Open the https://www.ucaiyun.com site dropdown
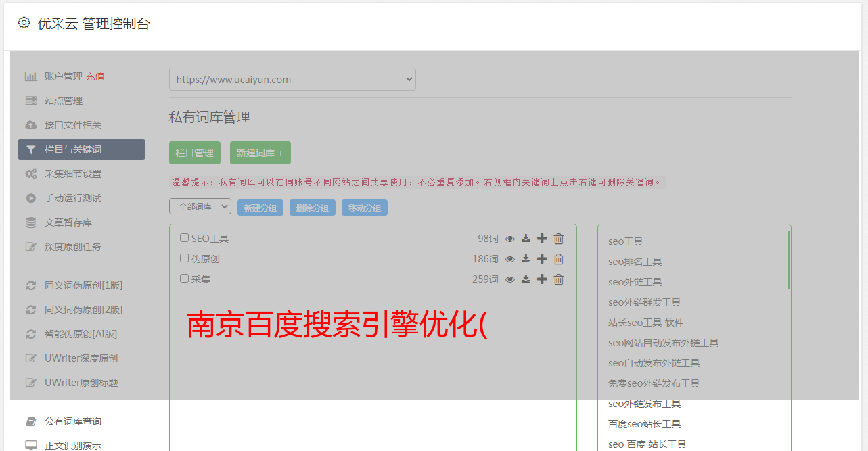The image size is (868, 451). click(292, 79)
